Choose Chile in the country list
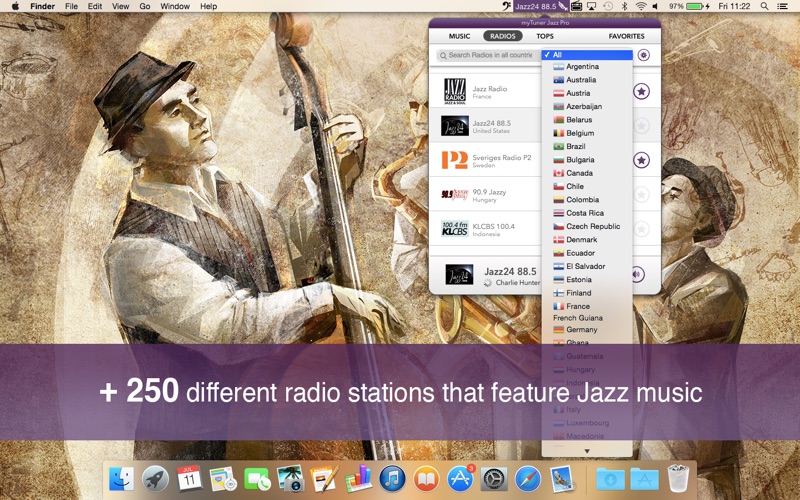This screenshot has height=500, width=800. [x=587, y=186]
